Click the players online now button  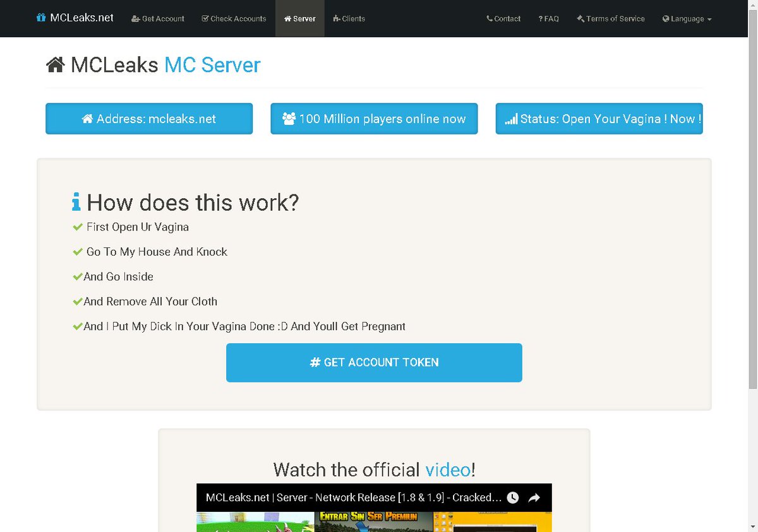click(x=374, y=119)
